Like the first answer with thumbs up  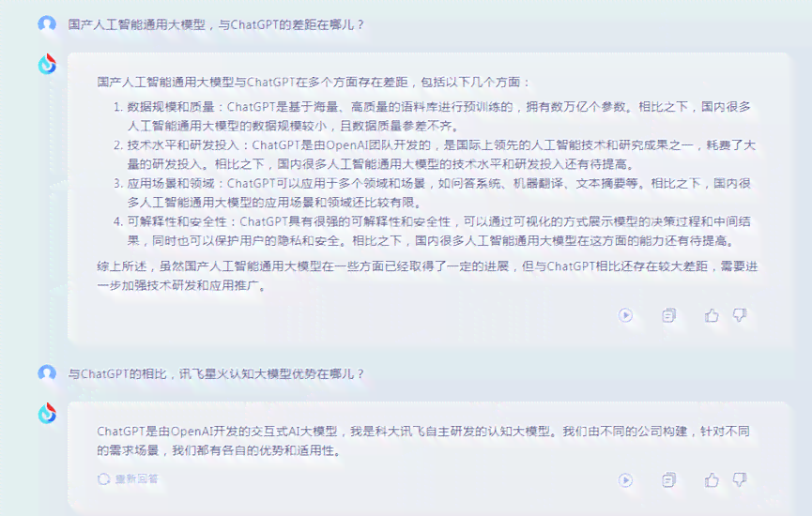(x=712, y=315)
